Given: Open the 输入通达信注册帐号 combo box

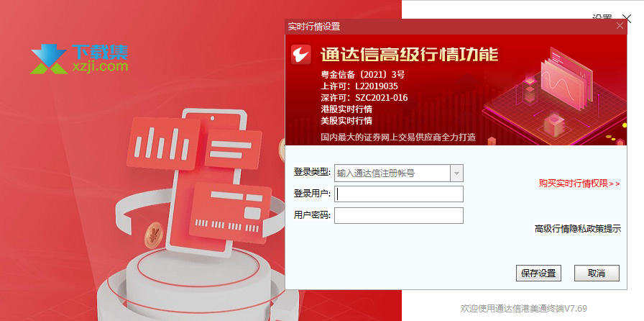Looking at the screenshot, I should [399, 173].
